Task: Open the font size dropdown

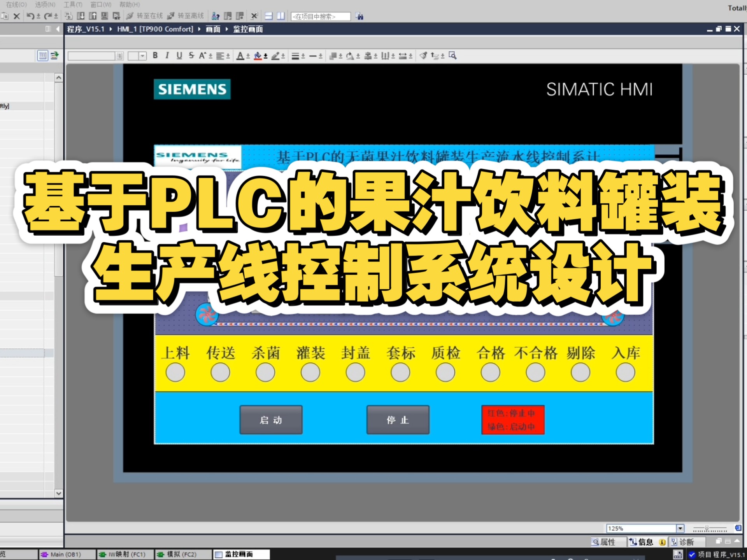Action: pyautogui.click(x=142, y=56)
